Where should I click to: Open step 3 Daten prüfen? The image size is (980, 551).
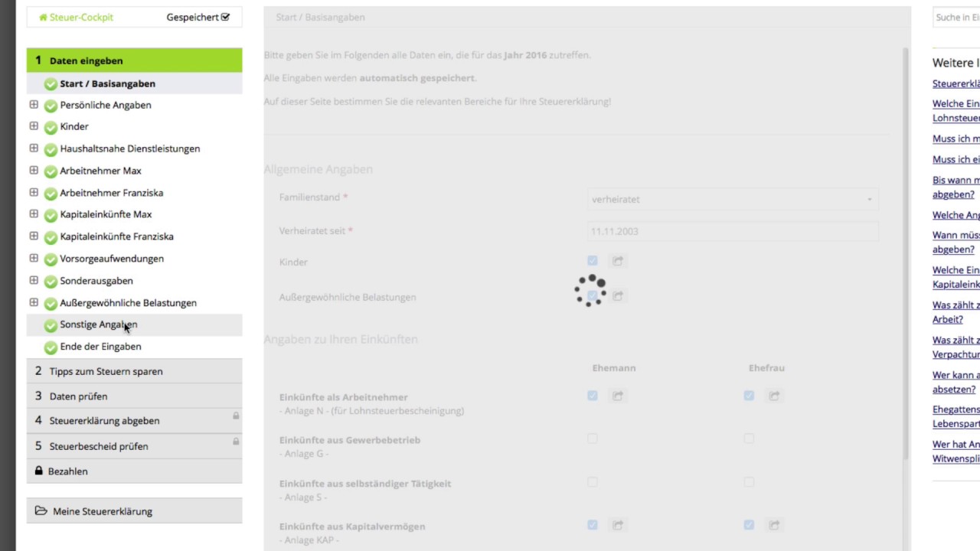(x=134, y=396)
